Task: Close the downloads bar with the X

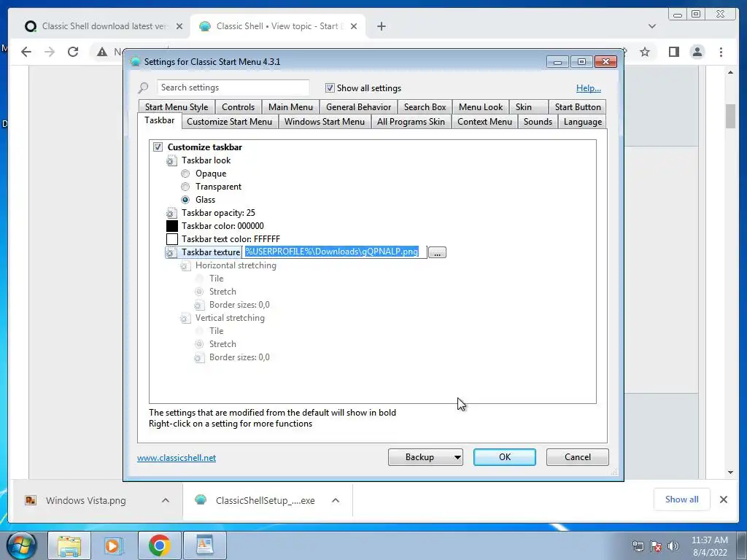Action: click(723, 499)
